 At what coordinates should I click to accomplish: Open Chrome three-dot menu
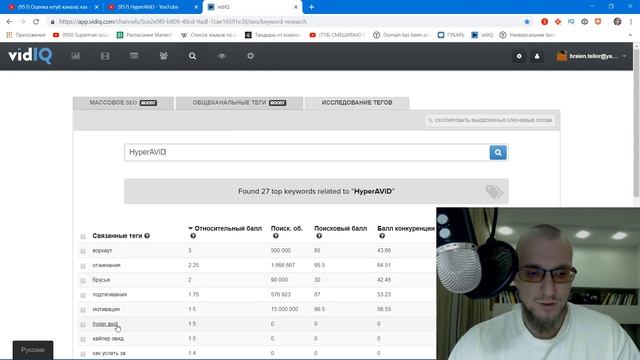point(631,22)
